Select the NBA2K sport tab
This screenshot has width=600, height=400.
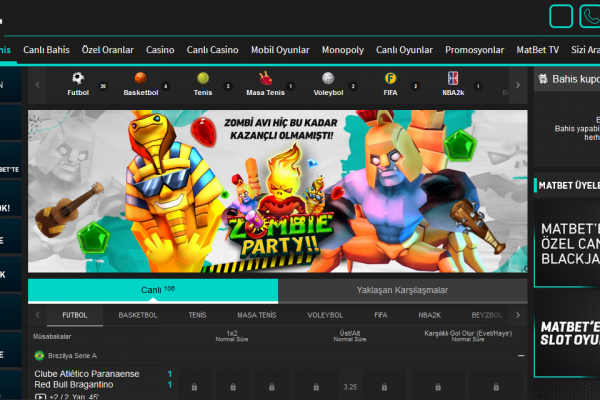(429, 315)
